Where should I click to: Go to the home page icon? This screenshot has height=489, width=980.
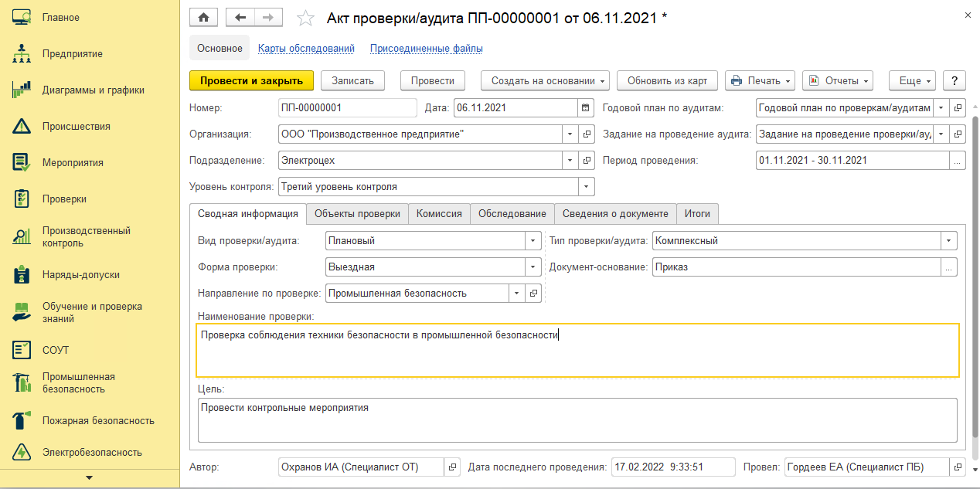coord(204,17)
